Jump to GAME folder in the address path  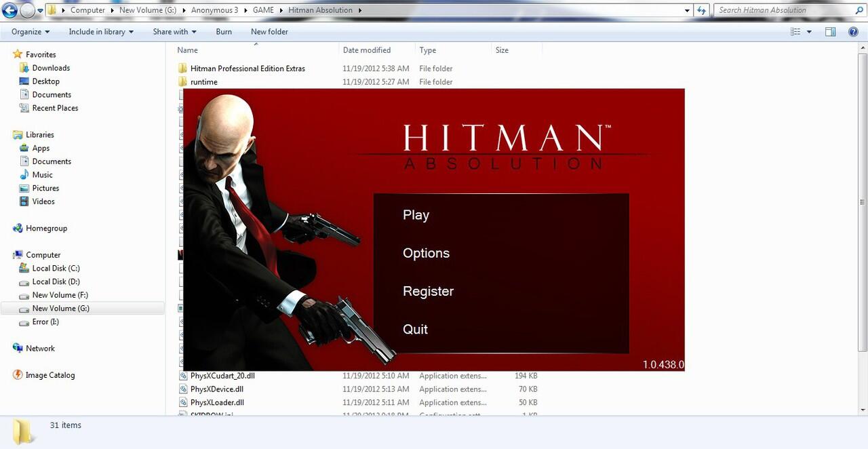[263, 10]
